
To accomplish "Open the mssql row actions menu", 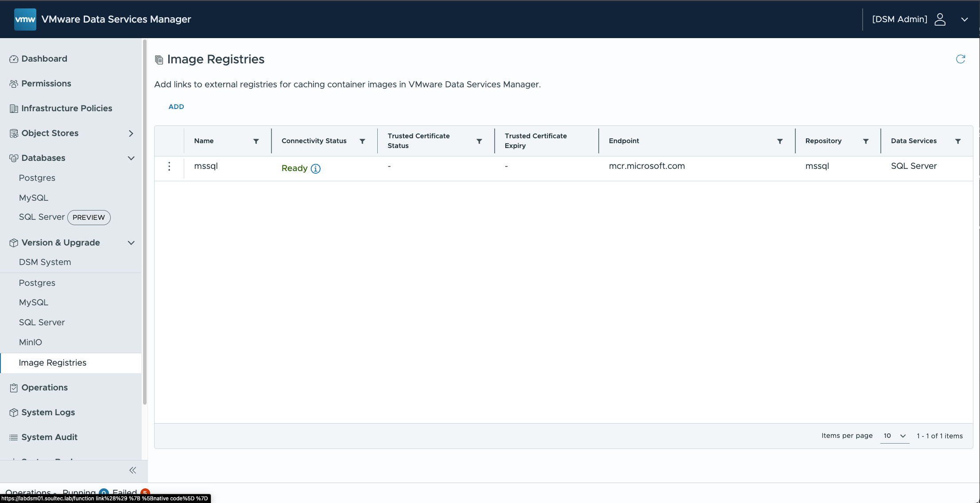I will pos(169,166).
